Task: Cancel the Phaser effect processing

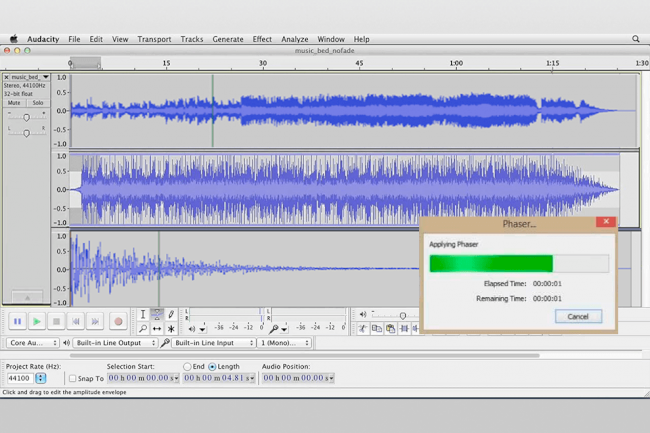Action: pos(577,316)
